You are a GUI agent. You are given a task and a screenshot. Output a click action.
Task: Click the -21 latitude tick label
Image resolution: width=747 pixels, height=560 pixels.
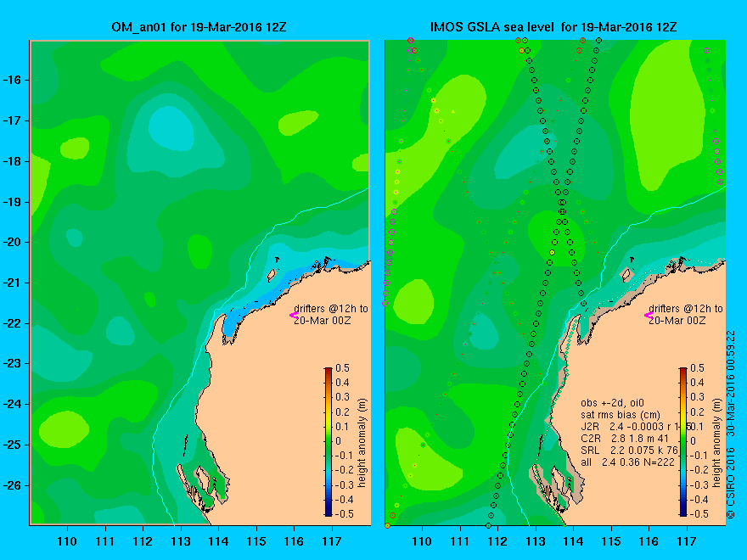point(13,283)
